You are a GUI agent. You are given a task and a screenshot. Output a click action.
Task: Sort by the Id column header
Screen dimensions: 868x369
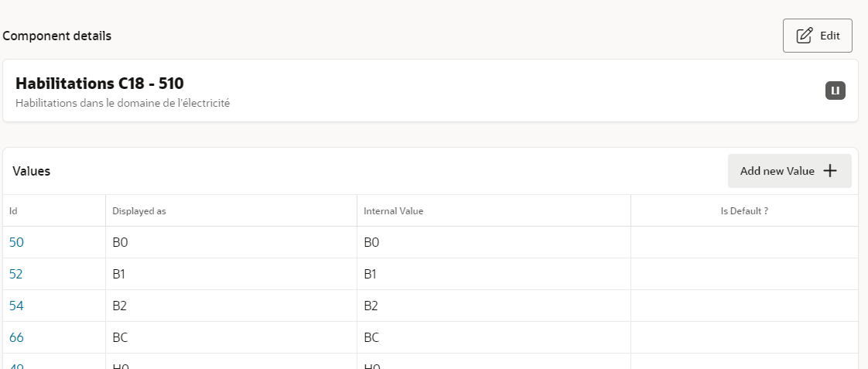point(13,210)
